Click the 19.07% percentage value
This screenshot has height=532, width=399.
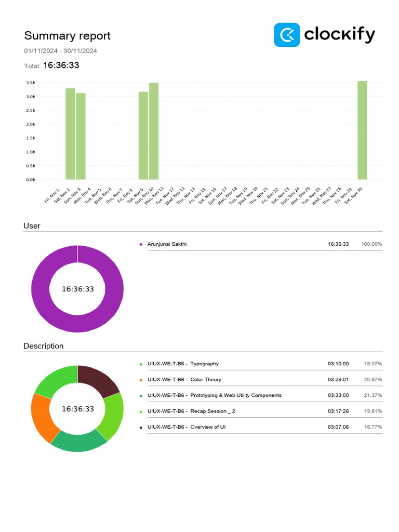tap(373, 364)
